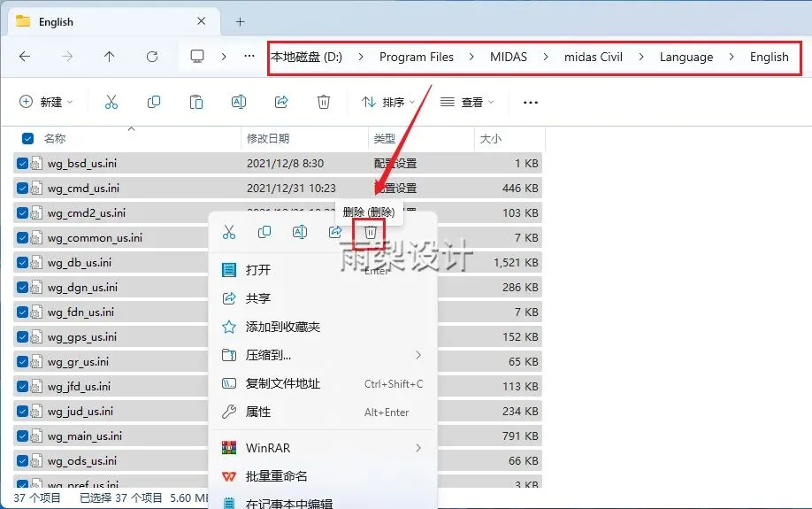Click the This PC monitor icon
This screenshot has width=812, height=509.
[197, 56]
